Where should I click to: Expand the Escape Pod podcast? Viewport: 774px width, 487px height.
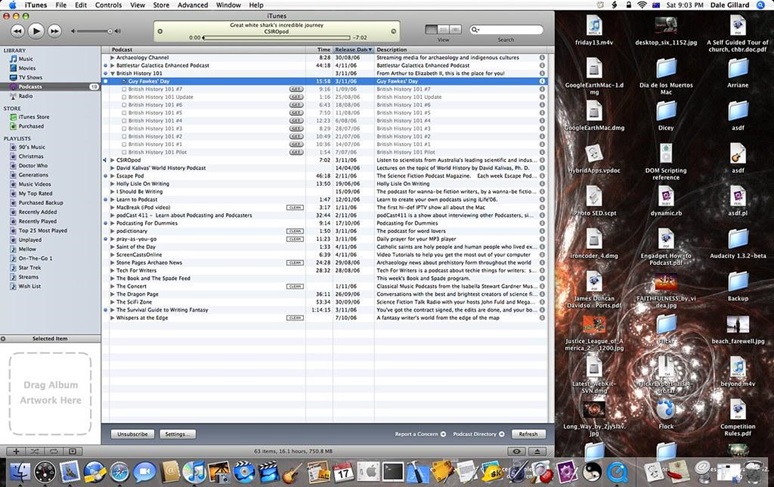(x=112, y=176)
